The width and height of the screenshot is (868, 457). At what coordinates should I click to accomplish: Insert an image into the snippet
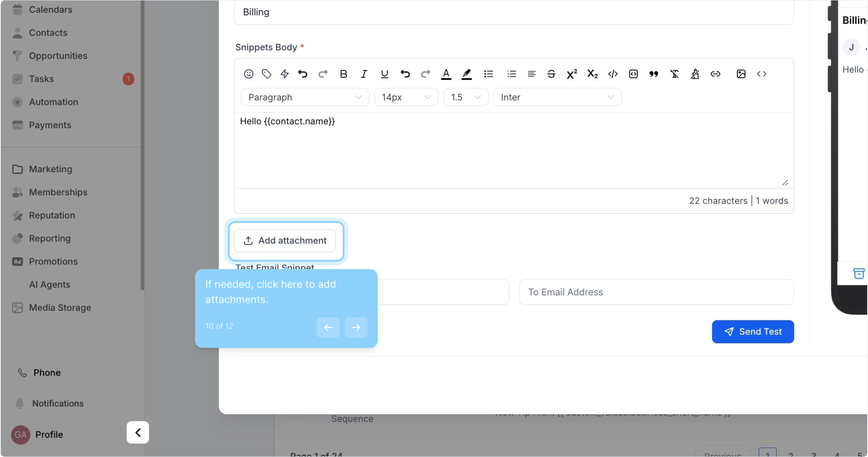point(741,74)
